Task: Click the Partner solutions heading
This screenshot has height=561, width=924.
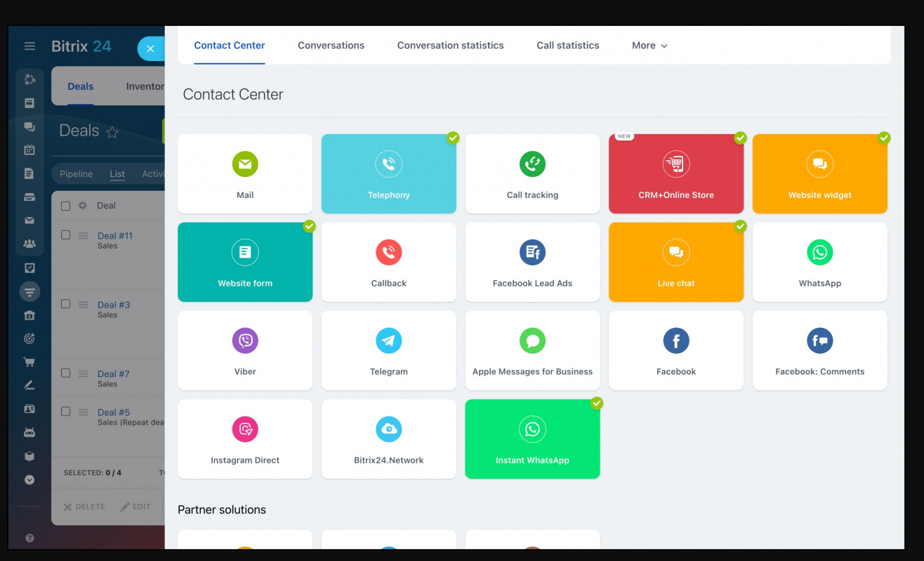Action: coord(222,510)
